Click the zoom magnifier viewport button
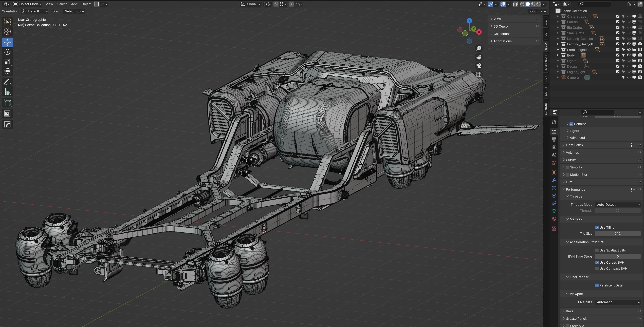644x327 pixels. (x=479, y=48)
